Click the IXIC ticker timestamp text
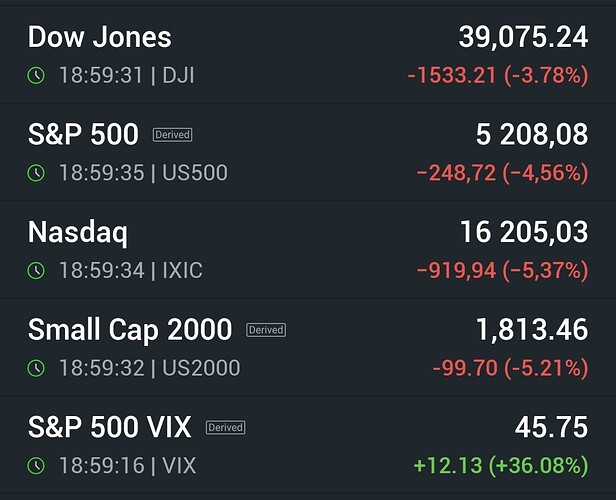 (131, 270)
